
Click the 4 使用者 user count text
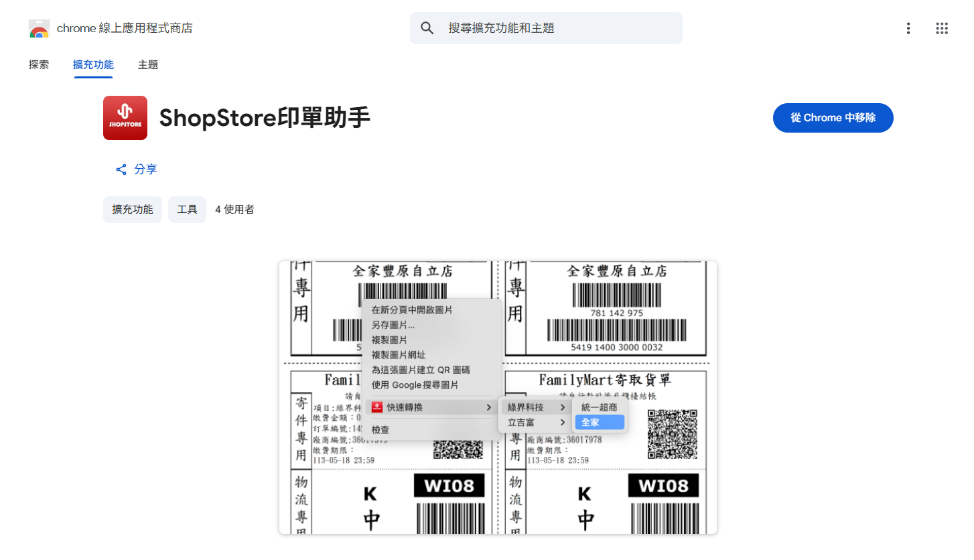coord(234,210)
